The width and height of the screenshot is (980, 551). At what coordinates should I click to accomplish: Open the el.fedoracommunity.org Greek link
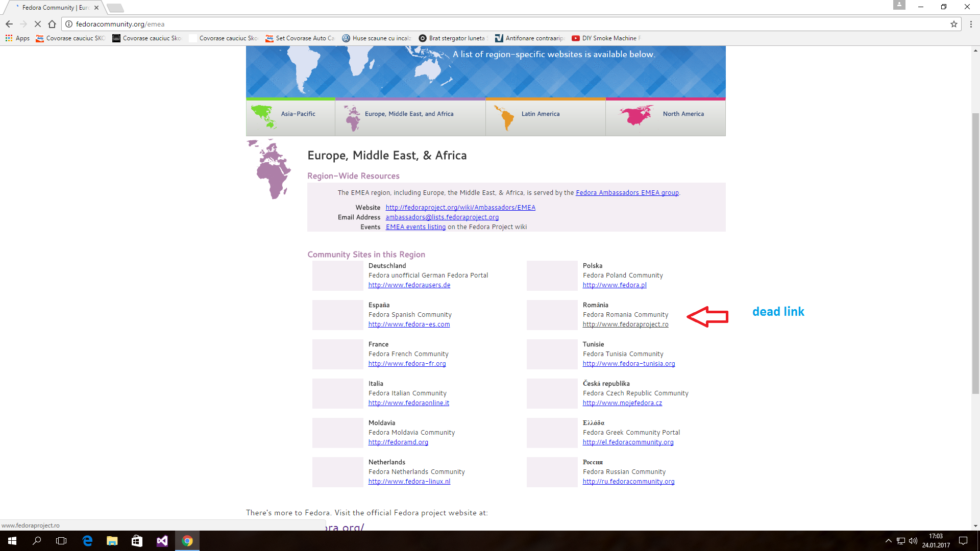pyautogui.click(x=628, y=442)
